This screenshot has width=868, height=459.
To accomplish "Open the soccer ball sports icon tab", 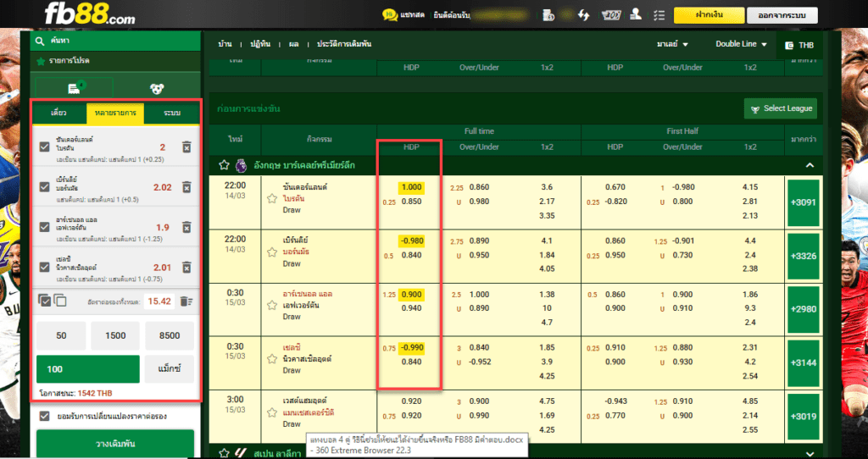I will click(x=157, y=88).
